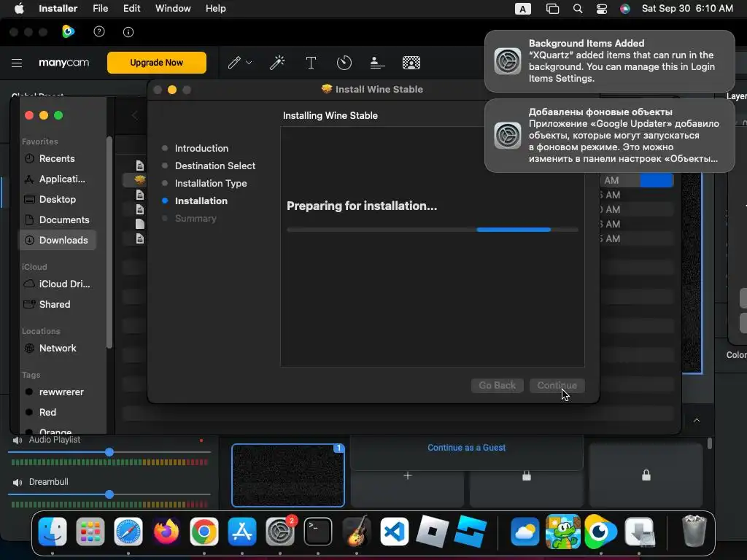Viewport: 747px width, 560px height.
Task: Open Roblox Studio from the Dock
Action: point(471,532)
